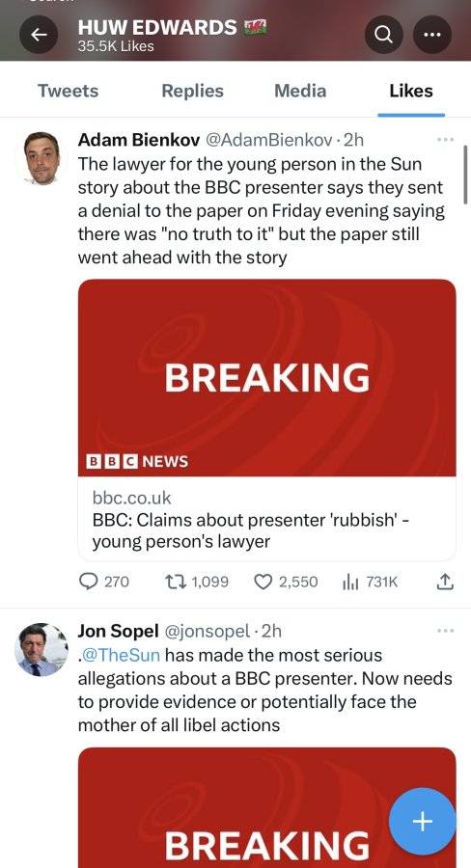This screenshot has width=471, height=868.
Task: Open profile three-dot more options
Action: 432,35
